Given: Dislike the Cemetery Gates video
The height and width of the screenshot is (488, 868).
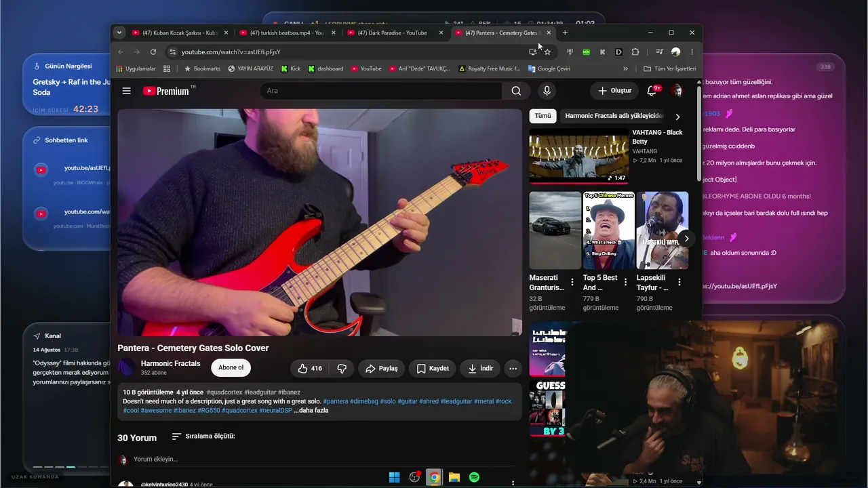Looking at the screenshot, I should point(342,368).
